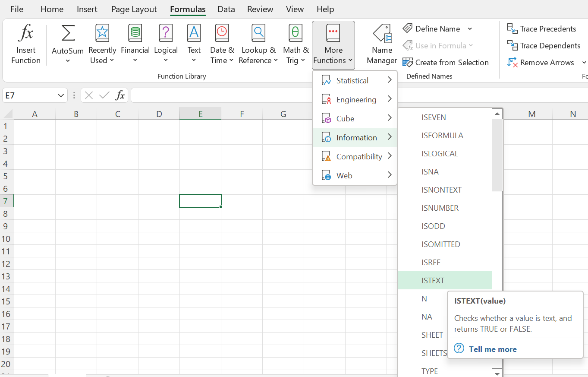Select the ISFORMULA function
Screen dimensions: 588x377
click(445, 136)
